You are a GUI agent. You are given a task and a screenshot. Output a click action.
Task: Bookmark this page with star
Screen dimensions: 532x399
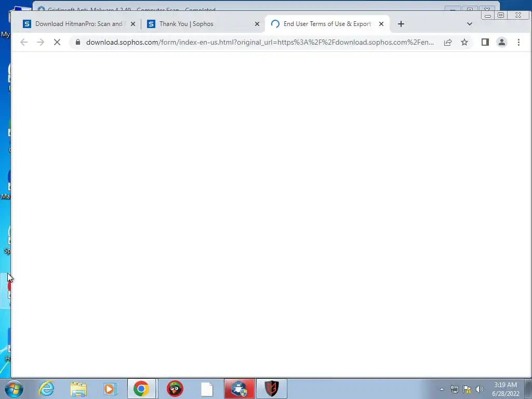pyautogui.click(x=464, y=42)
